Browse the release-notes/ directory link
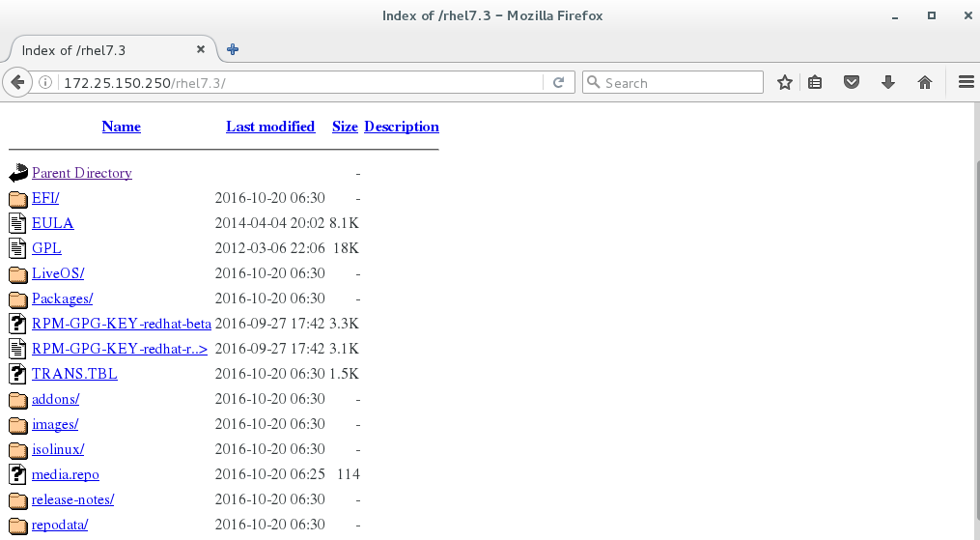The width and height of the screenshot is (980, 540). (73, 499)
